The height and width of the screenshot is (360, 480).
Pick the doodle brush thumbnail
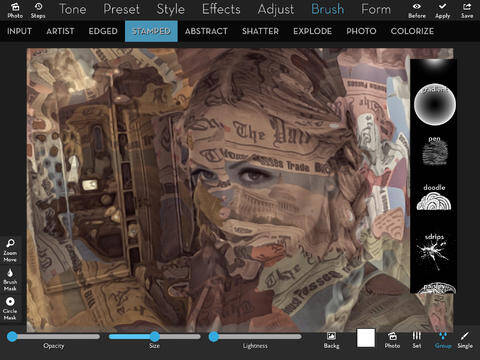click(434, 198)
